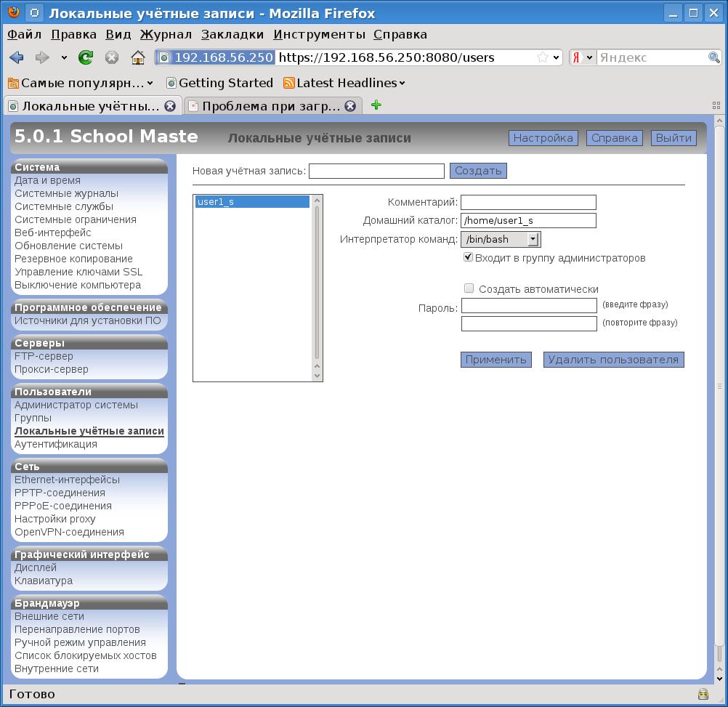Expand the address bar URL history dropdown
728x707 pixels.
click(557, 57)
